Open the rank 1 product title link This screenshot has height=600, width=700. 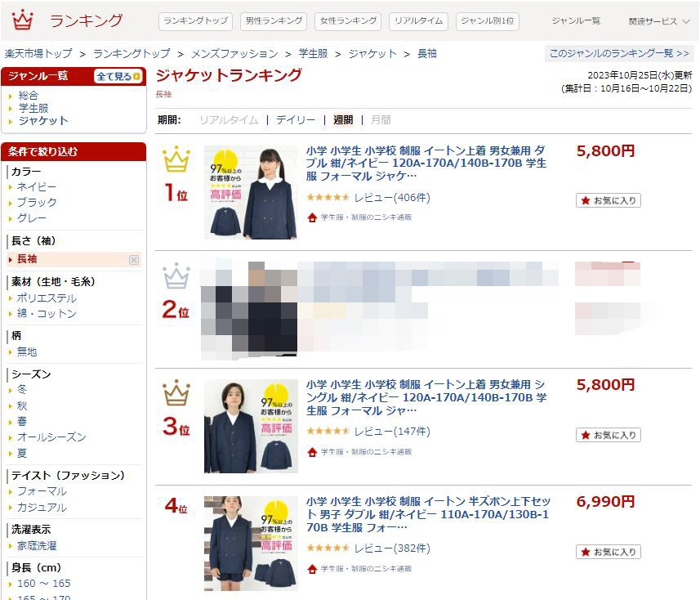426,163
